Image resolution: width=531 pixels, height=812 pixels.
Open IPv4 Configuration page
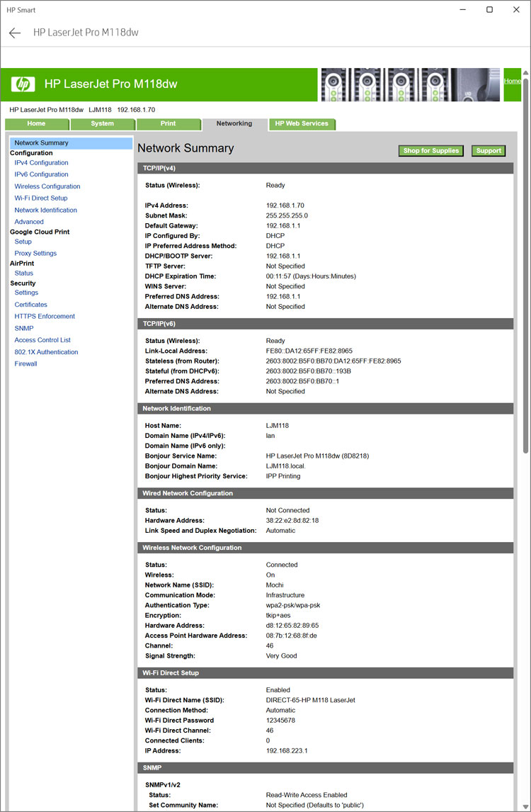point(41,162)
